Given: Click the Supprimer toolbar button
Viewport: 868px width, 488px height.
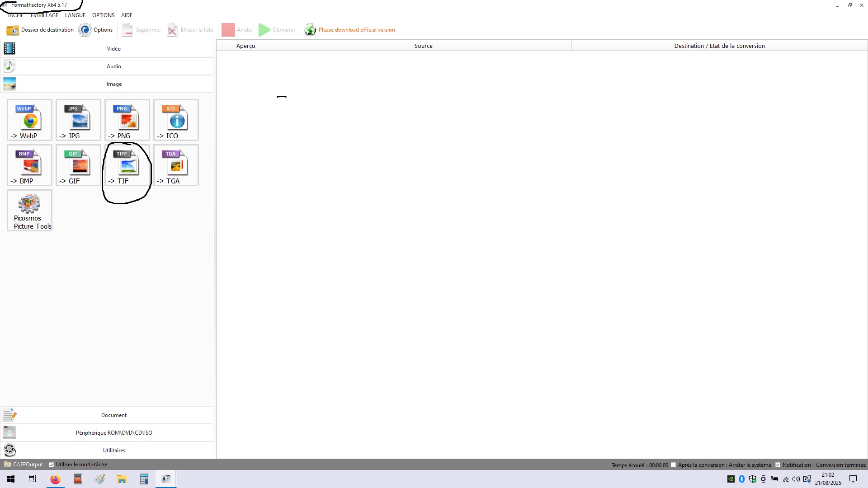Looking at the screenshot, I should point(142,30).
